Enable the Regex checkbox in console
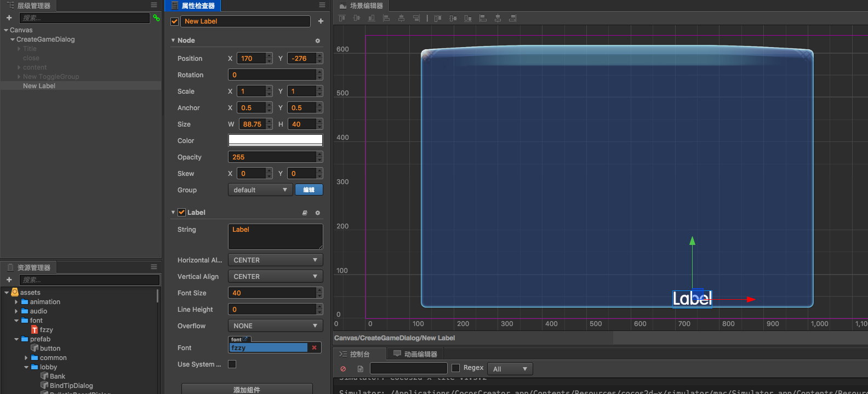The image size is (868, 394). click(455, 368)
